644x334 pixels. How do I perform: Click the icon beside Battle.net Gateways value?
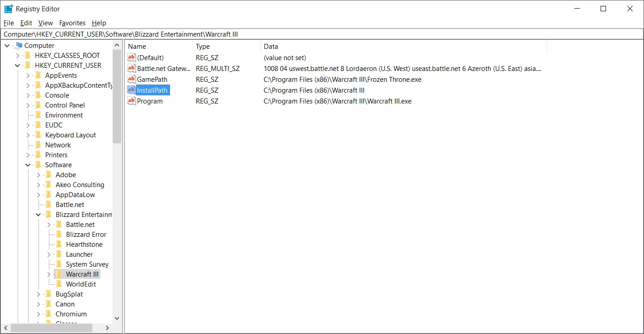[132, 68]
